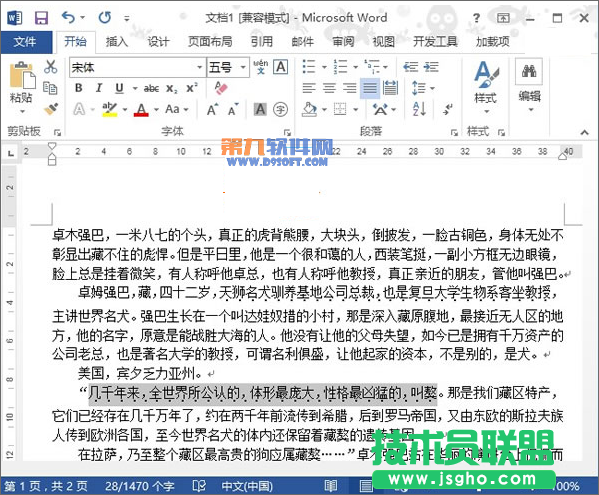The height and width of the screenshot is (495, 599).
Task: Undo the last action
Action: coord(68,18)
